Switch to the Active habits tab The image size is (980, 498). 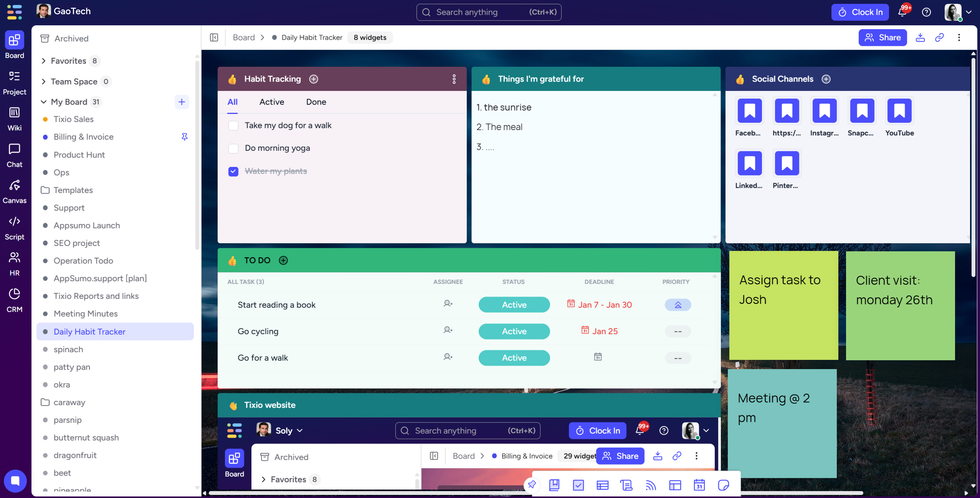(x=272, y=102)
